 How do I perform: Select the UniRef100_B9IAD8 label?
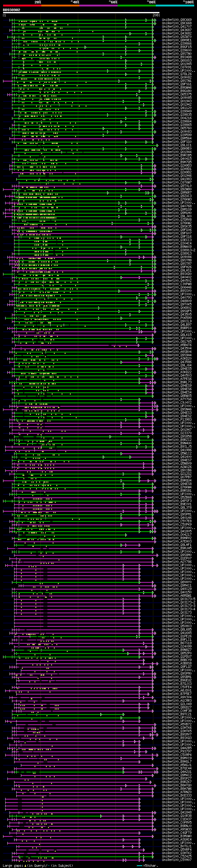pos(177,57)
